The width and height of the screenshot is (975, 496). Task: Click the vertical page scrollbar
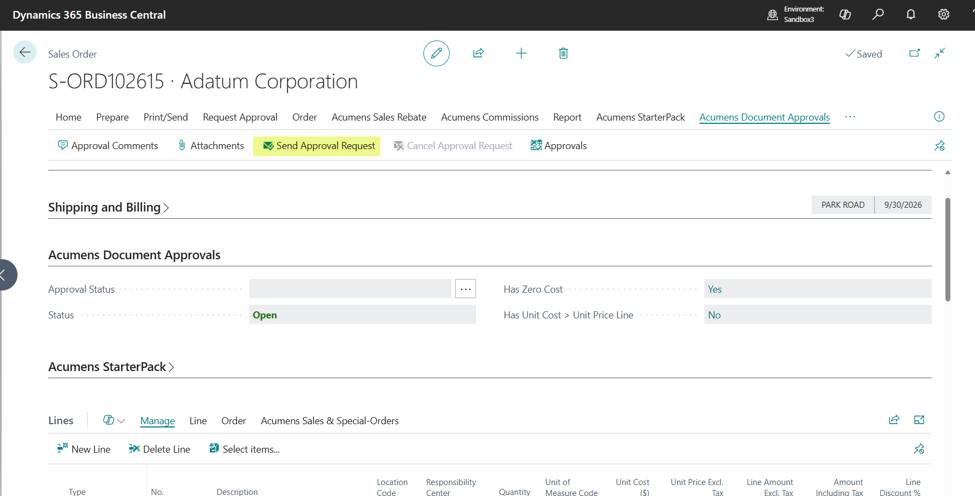coord(948,250)
